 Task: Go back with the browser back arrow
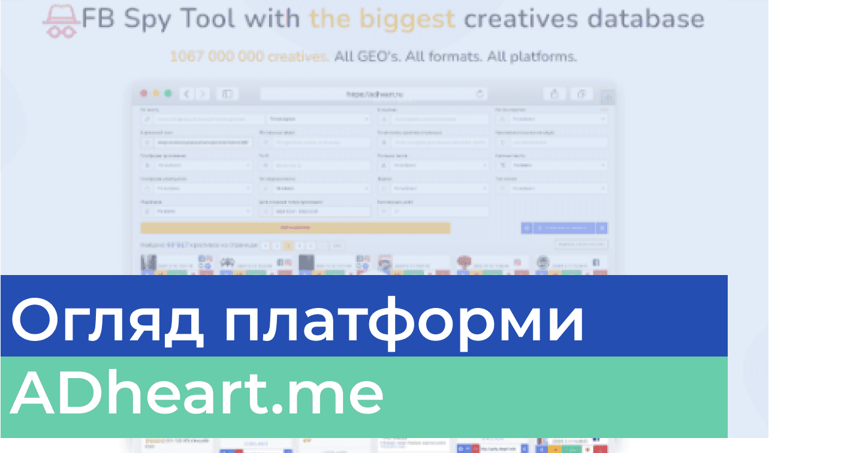[x=187, y=93]
